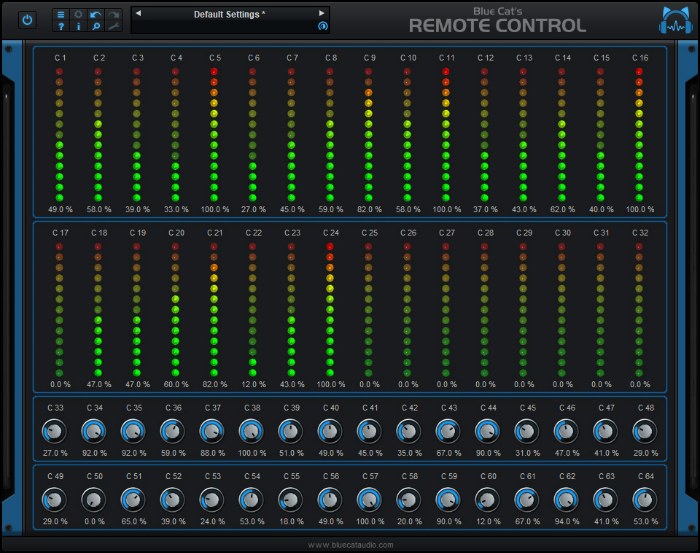
Task: Click the C 36 knob
Action: [x=172, y=431]
